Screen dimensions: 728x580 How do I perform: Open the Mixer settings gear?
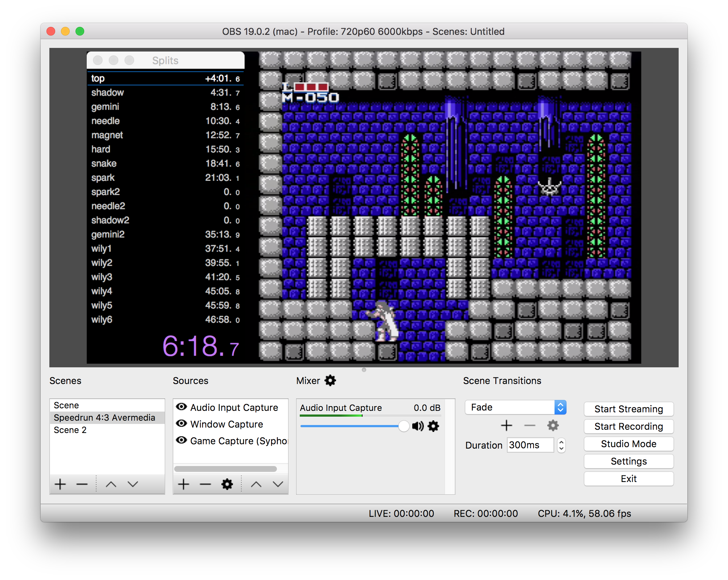tap(330, 380)
